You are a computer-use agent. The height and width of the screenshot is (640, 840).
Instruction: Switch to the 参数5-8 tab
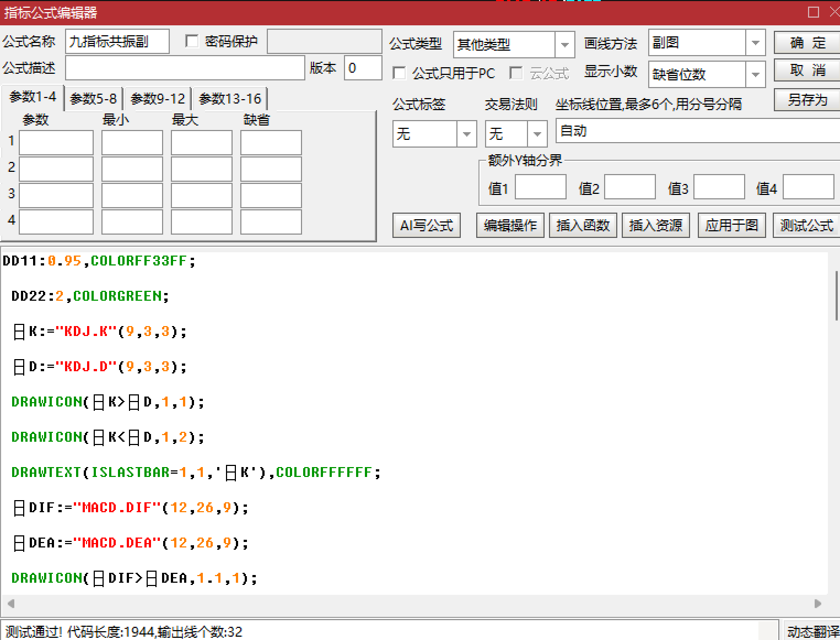click(x=93, y=99)
